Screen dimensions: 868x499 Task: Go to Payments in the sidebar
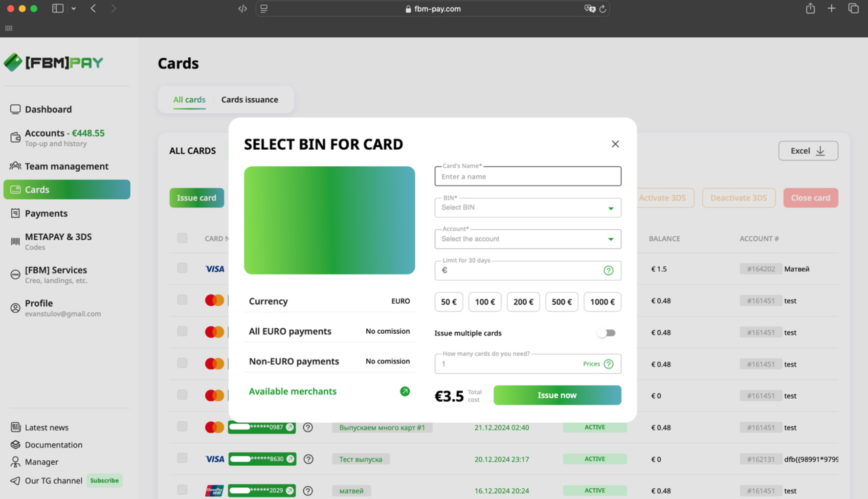pos(46,213)
